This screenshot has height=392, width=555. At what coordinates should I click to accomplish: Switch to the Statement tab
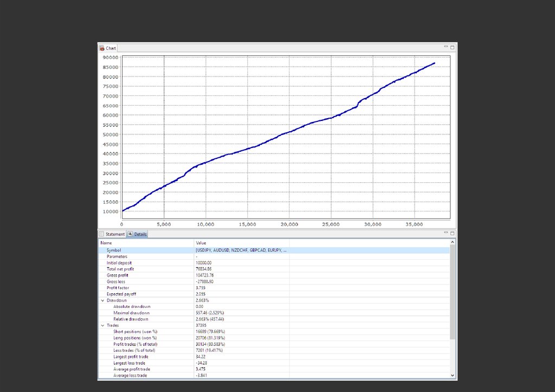115,234
